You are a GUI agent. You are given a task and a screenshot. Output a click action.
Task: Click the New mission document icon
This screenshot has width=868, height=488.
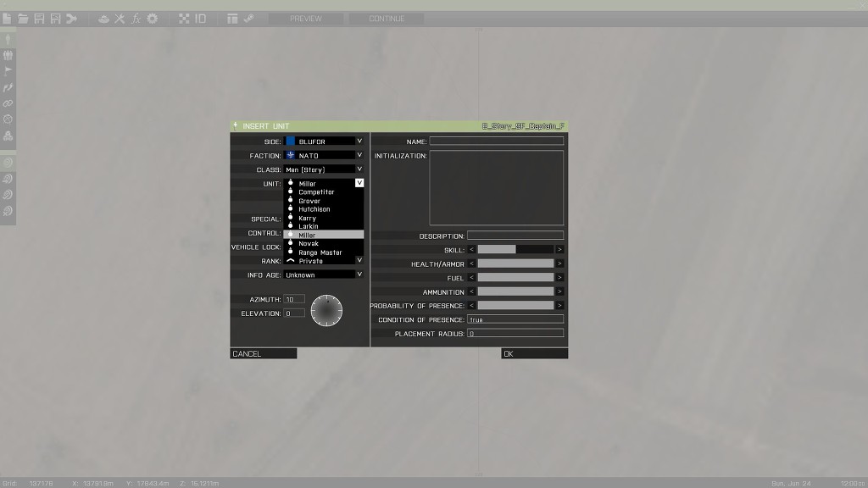(x=7, y=19)
